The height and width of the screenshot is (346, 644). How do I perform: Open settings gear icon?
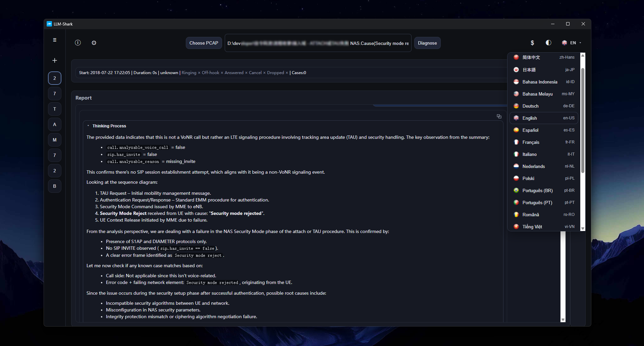[x=94, y=43]
